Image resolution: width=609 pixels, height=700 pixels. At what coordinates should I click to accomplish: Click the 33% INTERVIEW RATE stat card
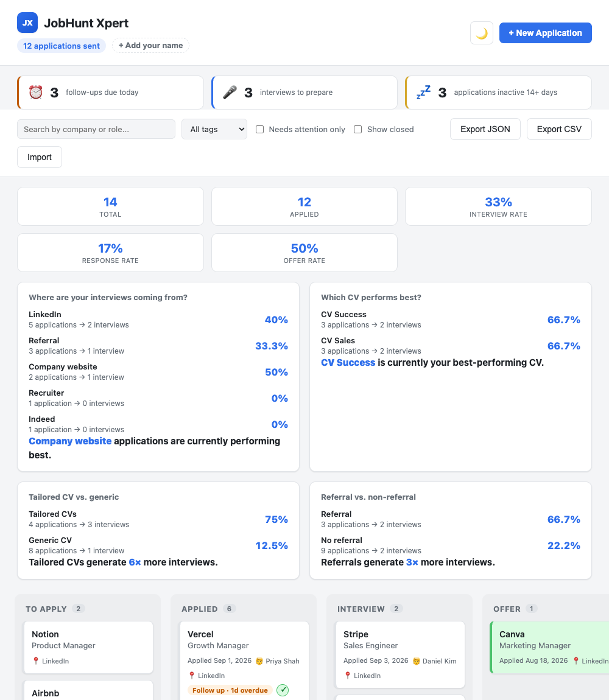pyautogui.click(x=498, y=206)
